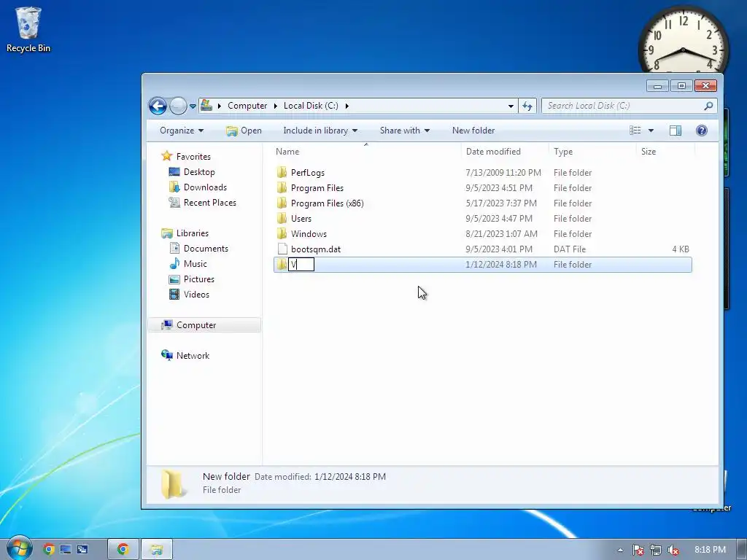Select the PerfLogs folder icon
747x560 pixels.
tap(282, 172)
